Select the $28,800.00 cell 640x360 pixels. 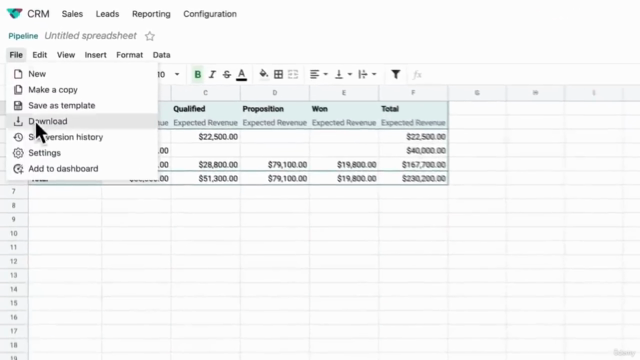(206, 164)
